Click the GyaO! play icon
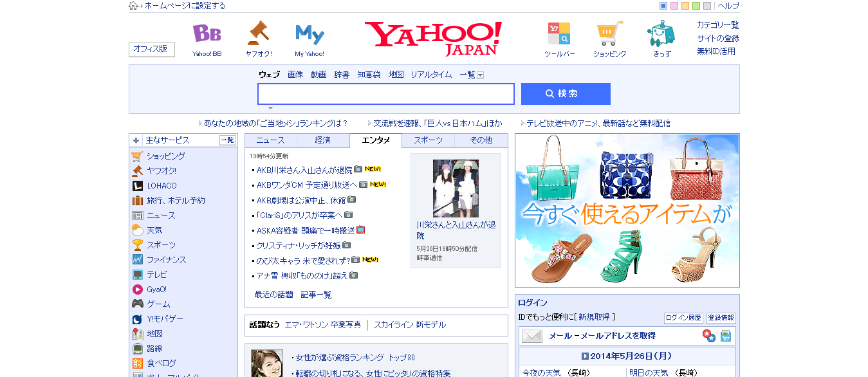The width and height of the screenshot is (868, 377). point(137,290)
